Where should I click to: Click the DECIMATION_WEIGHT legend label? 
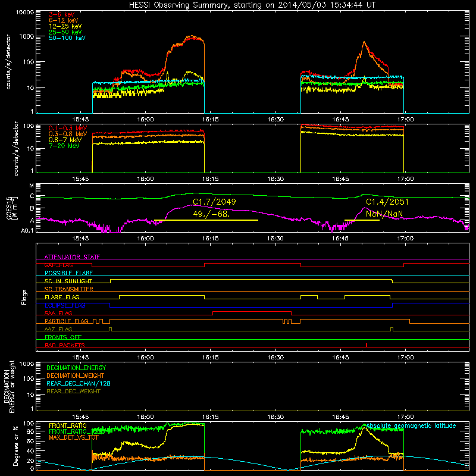[x=76, y=375]
